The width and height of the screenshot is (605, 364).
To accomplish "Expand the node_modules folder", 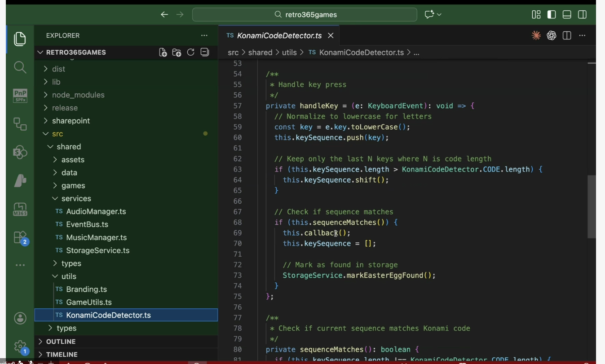I will point(78,95).
